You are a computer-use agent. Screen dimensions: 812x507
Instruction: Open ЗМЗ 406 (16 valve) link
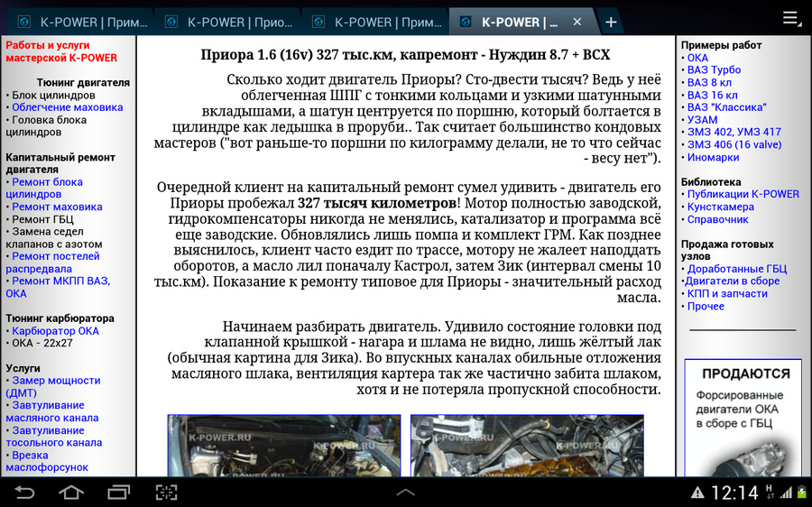tap(734, 144)
